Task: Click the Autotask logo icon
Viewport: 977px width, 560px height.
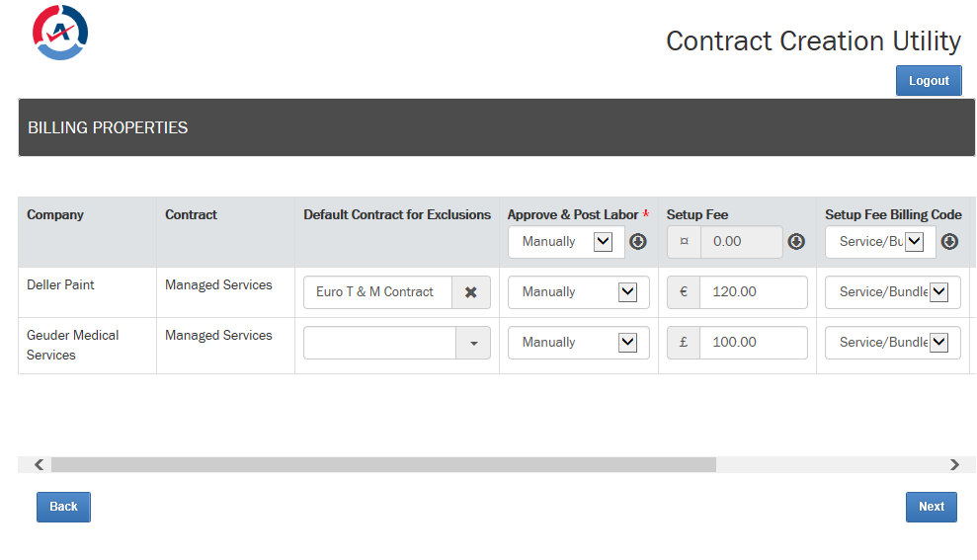Action: click(x=60, y=33)
